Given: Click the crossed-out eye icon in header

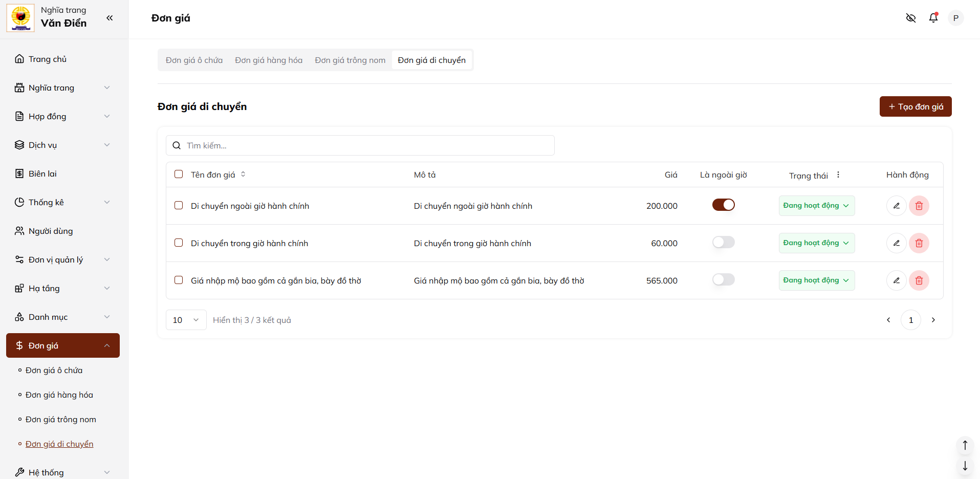Looking at the screenshot, I should click(x=911, y=18).
